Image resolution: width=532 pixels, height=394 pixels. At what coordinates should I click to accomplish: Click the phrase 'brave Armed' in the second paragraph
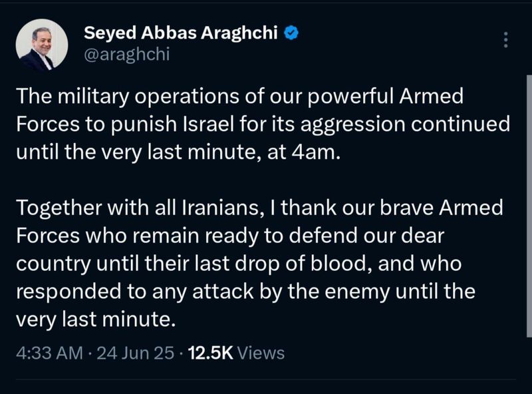coord(441,208)
